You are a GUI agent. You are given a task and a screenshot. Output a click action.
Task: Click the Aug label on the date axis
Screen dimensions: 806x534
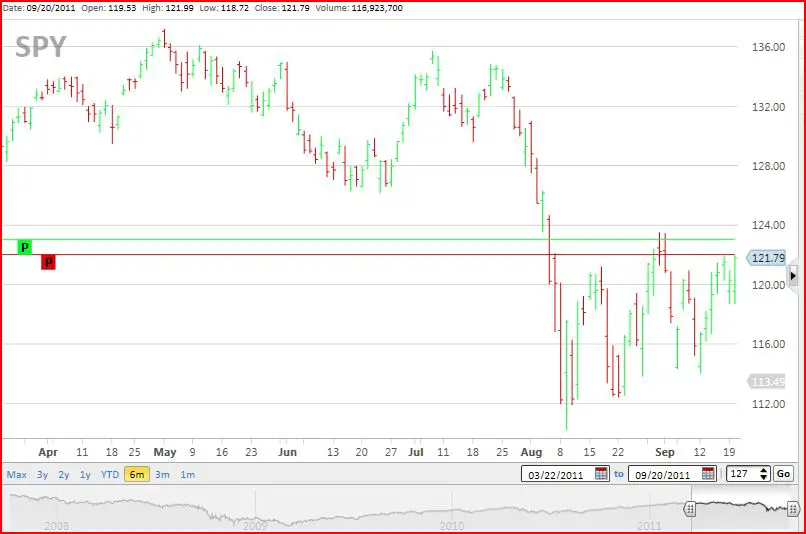(x=531, y=452)
